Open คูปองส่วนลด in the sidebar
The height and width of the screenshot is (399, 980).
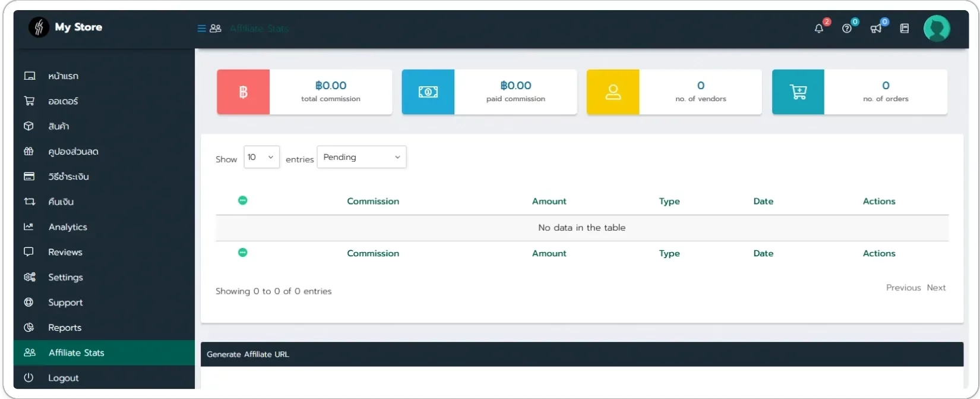click(104, 152)
